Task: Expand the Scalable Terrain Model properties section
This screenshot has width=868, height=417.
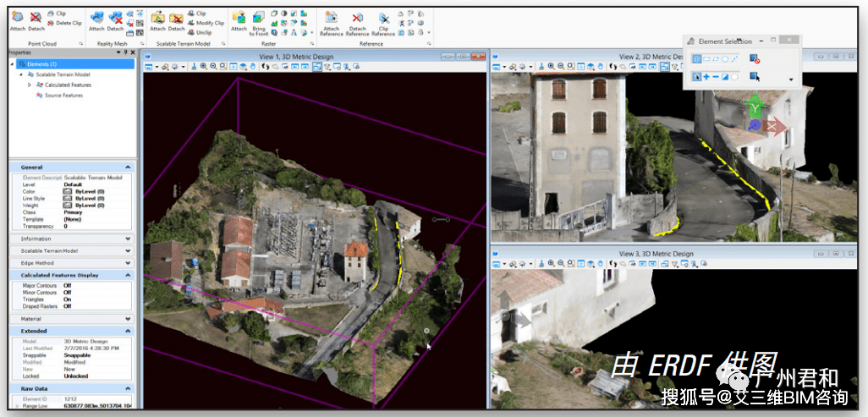Action: [128, 251]
